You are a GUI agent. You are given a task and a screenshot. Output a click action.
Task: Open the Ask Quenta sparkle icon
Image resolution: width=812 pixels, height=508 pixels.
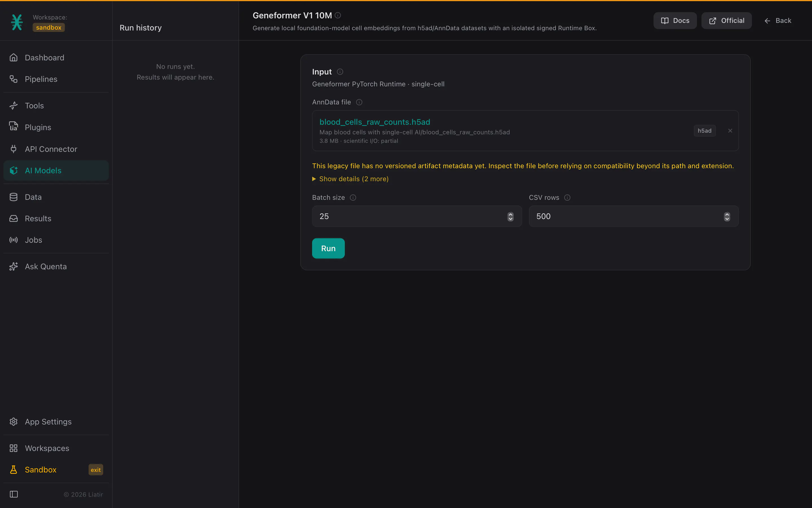(x=14, y=266)
